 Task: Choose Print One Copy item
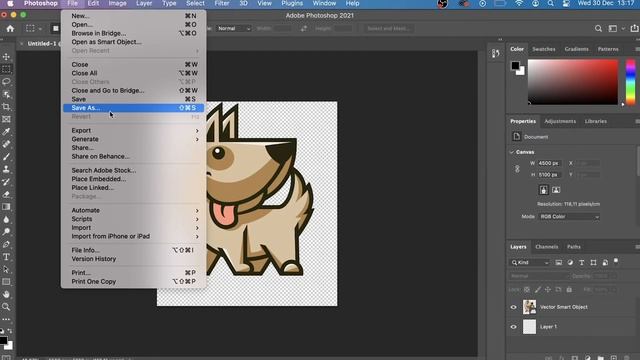click(x=133, y=282)
